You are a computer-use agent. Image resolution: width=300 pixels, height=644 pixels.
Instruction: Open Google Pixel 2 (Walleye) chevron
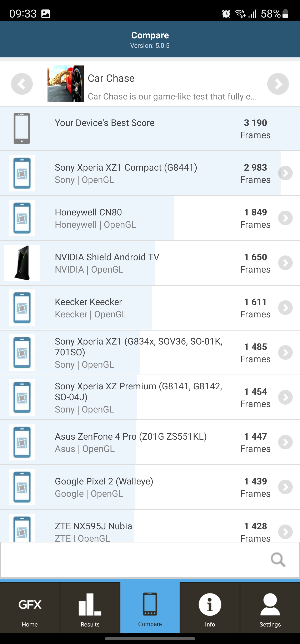pos(285,487)
